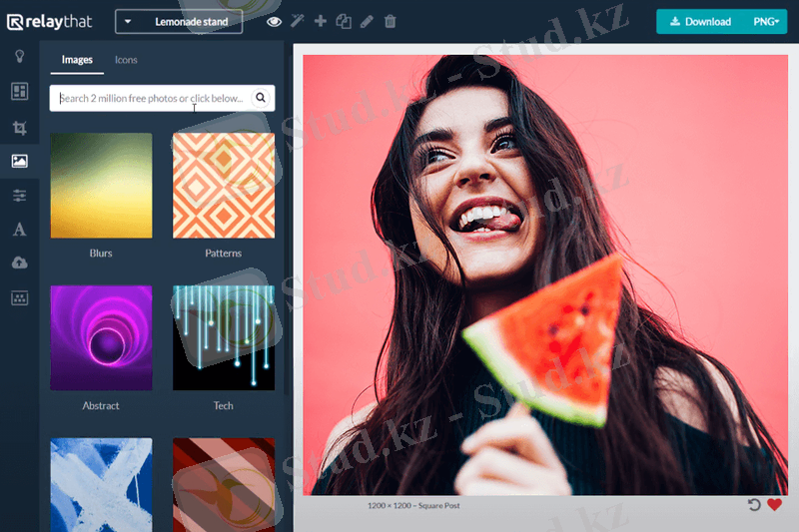Click the Download button

pos(701,22)
